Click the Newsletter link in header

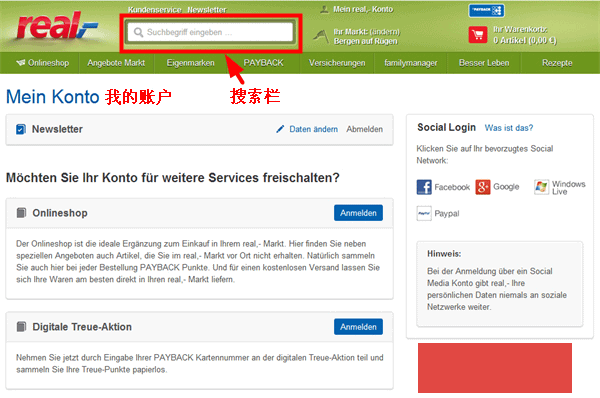(207, 10)
